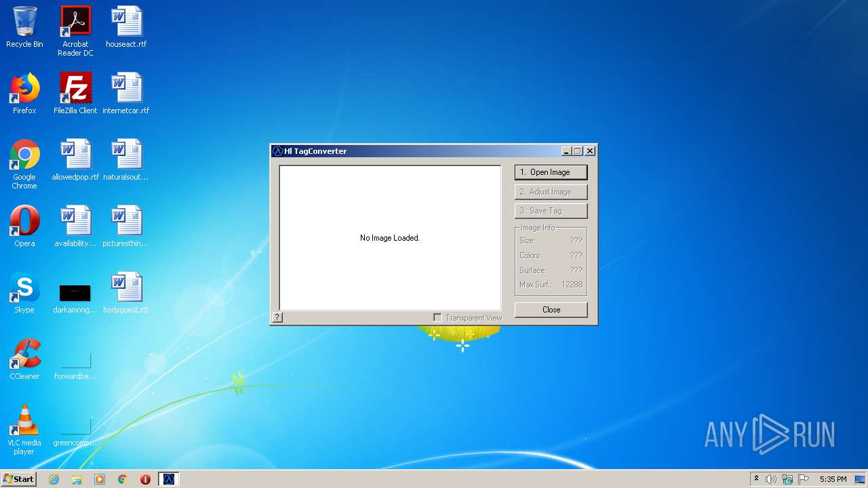Click the 5:35 PM taskbar clock
Screen dimensions: 868x488
point(833,479)
